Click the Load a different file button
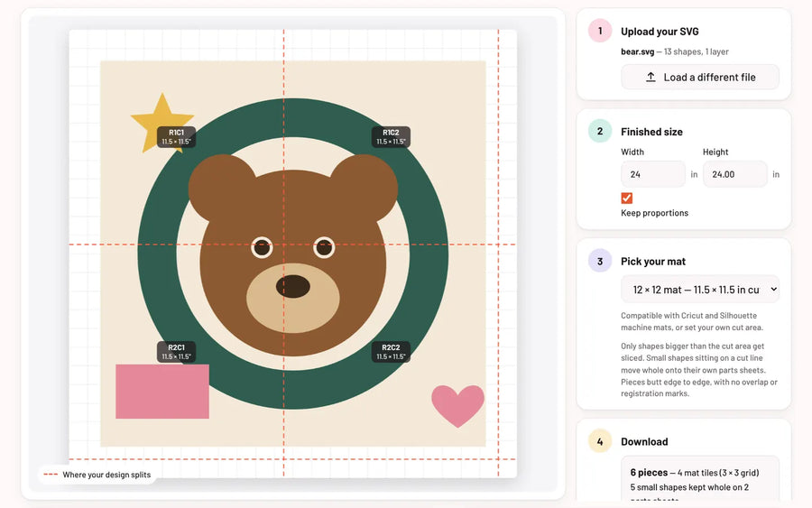812x508 pixels. (x=699, y=78)
